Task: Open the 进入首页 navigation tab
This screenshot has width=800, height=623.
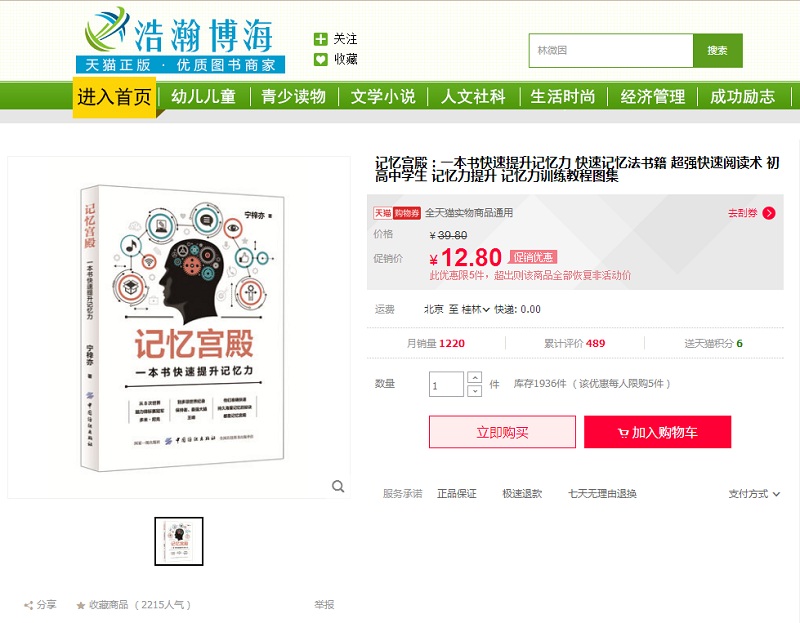Action: (114, 97)
